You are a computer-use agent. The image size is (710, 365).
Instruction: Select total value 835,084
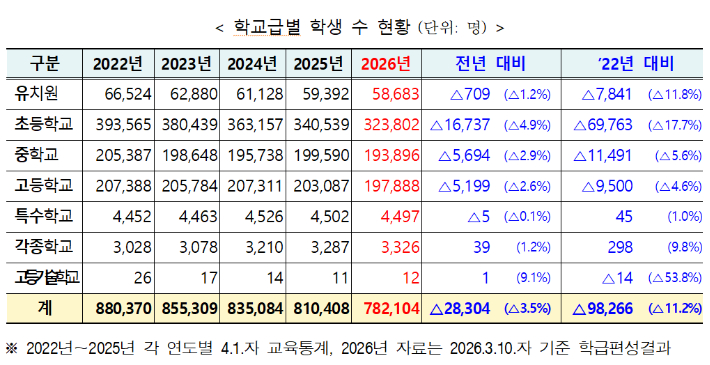255,309
